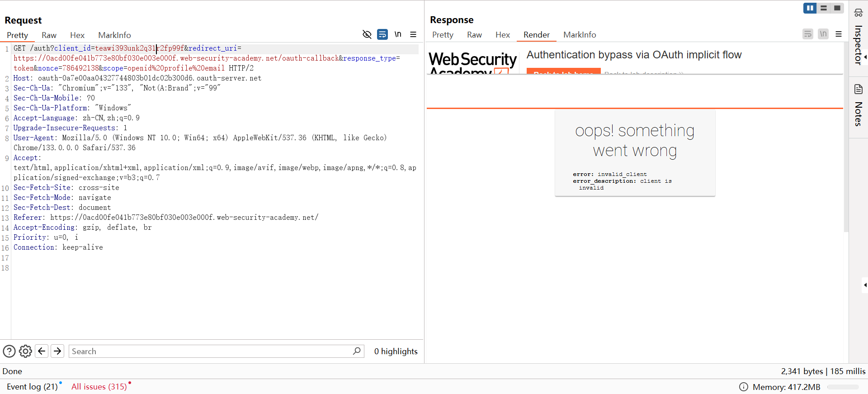Open the Response panel hamburger menu
The height and width of the screenshot is (394, 868).
pyautogui.click(x=839, y=34)
